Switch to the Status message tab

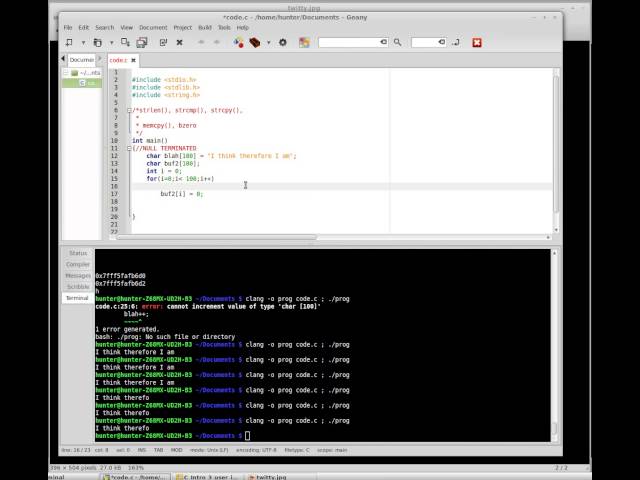[x=78, y=253]
